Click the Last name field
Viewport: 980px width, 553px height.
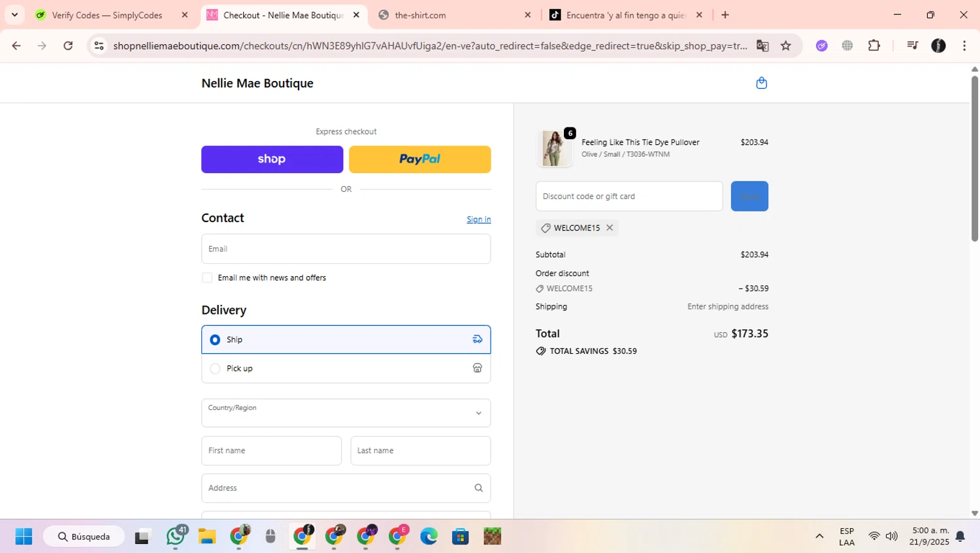click(421, 450)
